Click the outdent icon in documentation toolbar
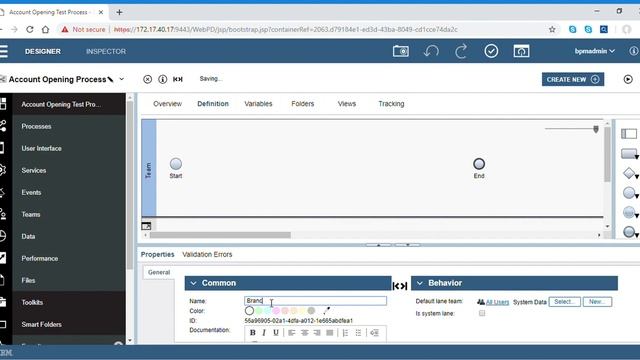The width and height of the screenshot is (640, 360). [x=375, y=333]
